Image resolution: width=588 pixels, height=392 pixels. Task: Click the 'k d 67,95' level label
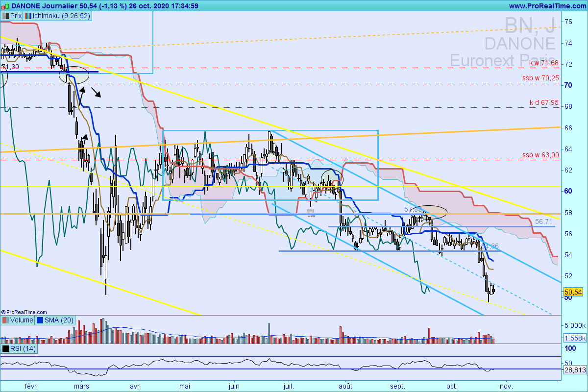click(544, 102)
